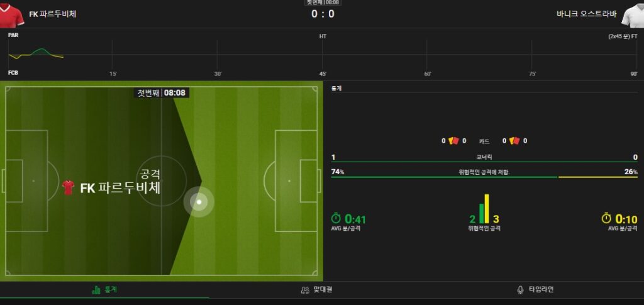Screen dimensions: 644x305
Task: Click the ball position marker on the pitch
Action: pyautogui.click(x=199, y=202)
